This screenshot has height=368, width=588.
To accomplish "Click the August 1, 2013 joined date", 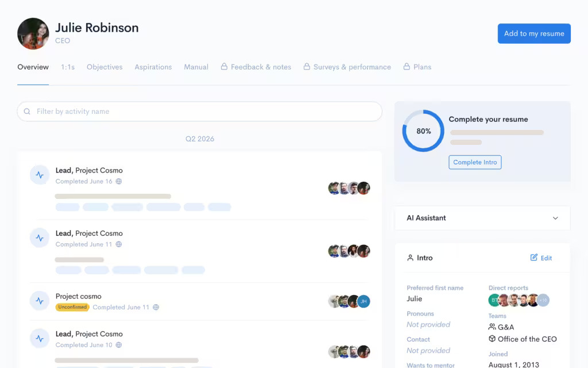I will click(x=514, y=365).
